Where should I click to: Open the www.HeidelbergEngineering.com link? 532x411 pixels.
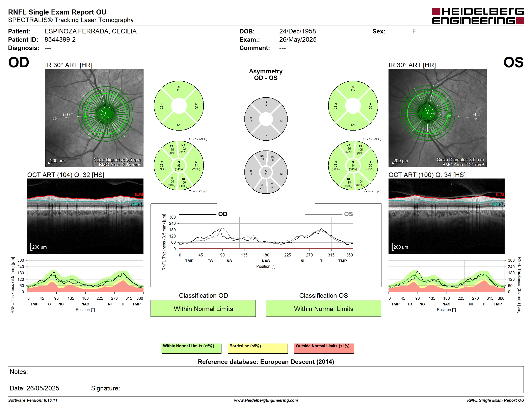point(266,400)
